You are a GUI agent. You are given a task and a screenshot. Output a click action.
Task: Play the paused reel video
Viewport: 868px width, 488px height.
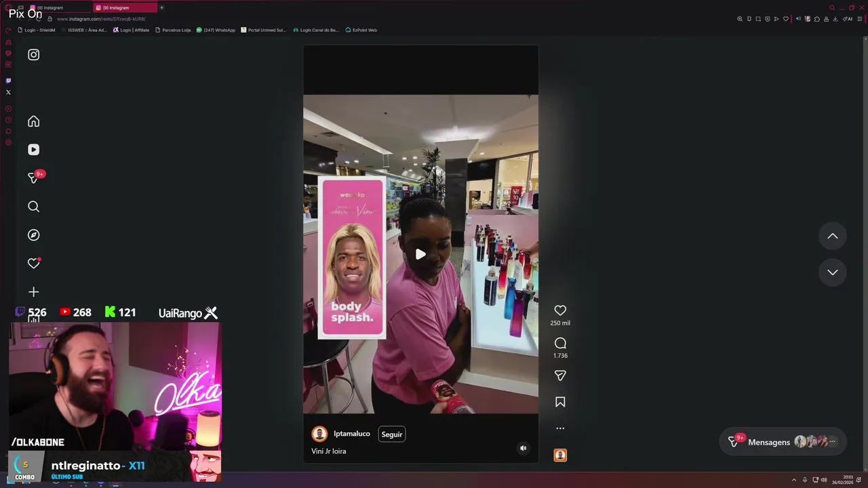[420, 254]
